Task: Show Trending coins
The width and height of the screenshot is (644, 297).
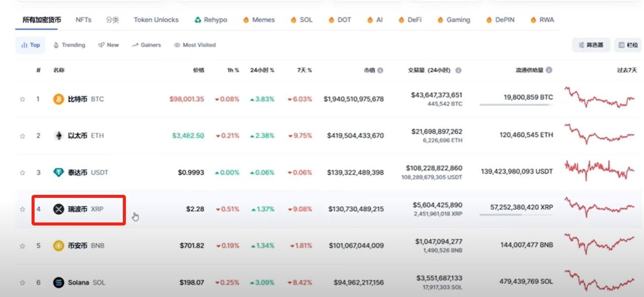Action: coord(69,45)
